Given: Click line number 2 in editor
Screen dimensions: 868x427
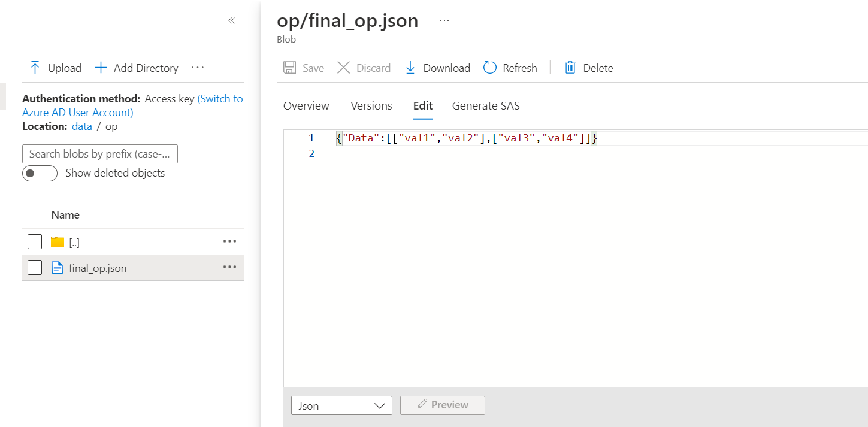Looking at the screenshot, I should click(x=311, y=153).
